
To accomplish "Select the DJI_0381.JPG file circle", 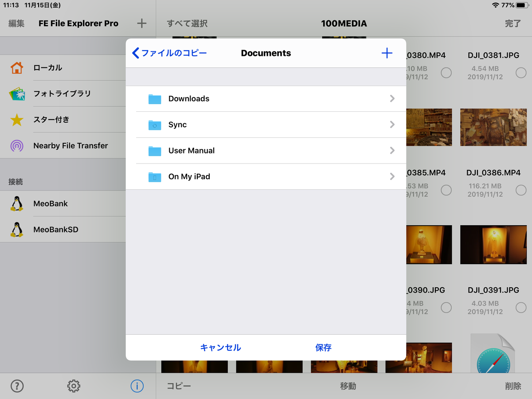I will (521, 73).
